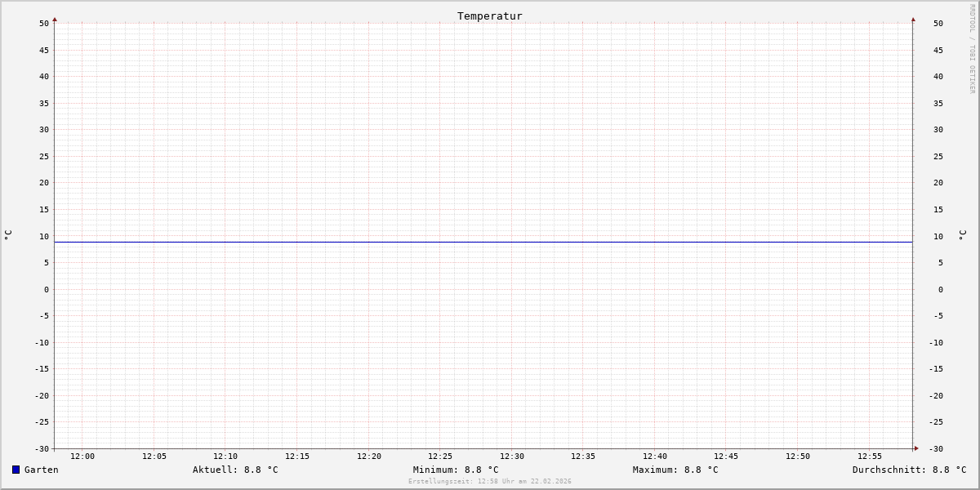Select the "Garten" legend label
Screen dimensions: 980x490
click(x=42, y=470)
